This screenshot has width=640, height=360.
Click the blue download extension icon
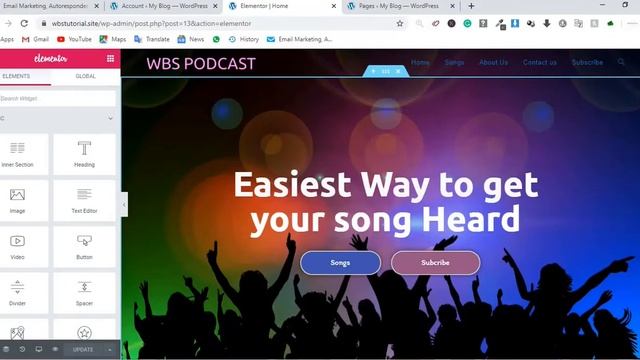(x=515, y=24)
